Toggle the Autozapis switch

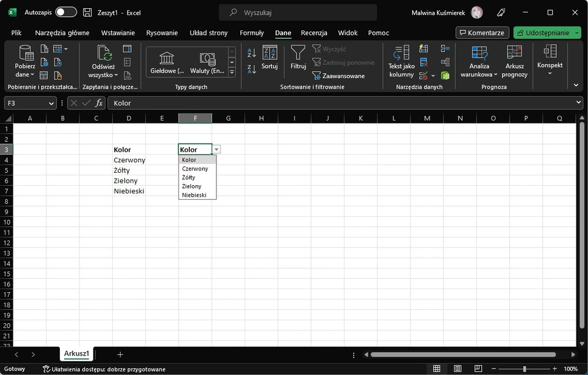click(66, 12)
